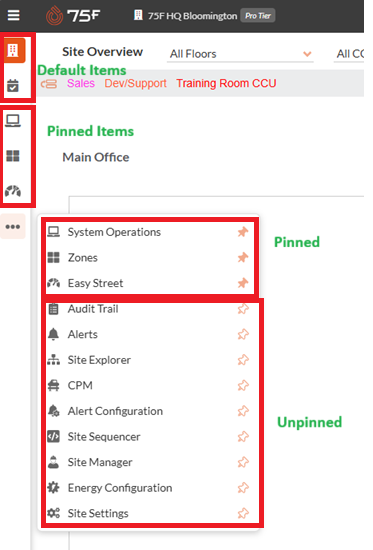Image resolution: width=373 pixels, height=550 pixels.
Task: Unpin Zones using its pin icon
Action: (x=243, y=257)
